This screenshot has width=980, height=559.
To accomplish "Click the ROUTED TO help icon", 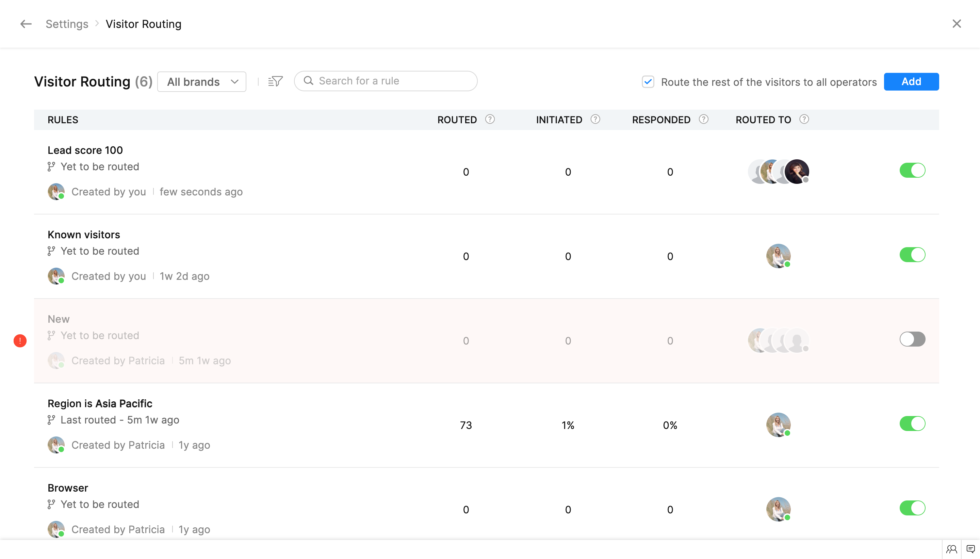I will 804,119.
